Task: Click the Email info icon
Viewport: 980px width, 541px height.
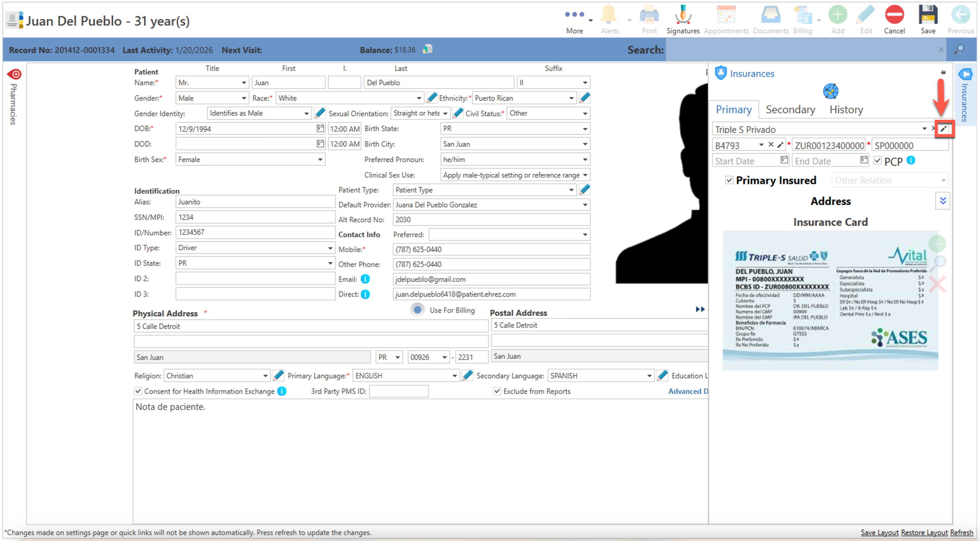Action: pos(365,279)
